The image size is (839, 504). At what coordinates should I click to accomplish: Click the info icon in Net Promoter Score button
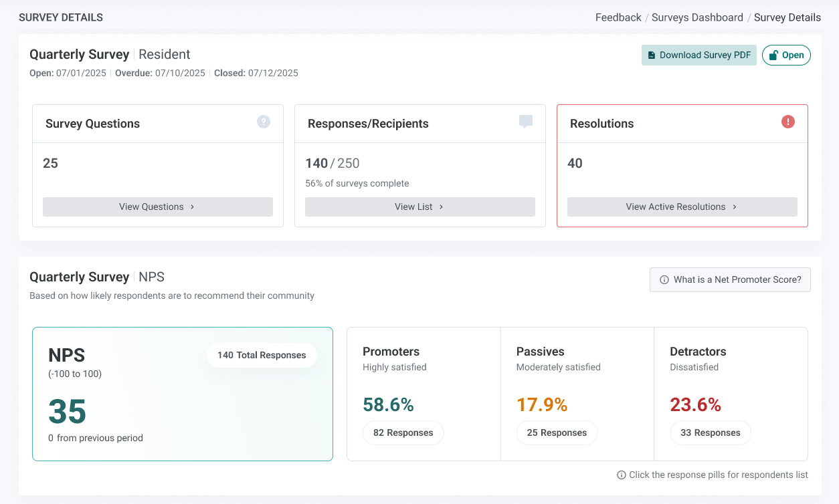click(x=664, y=280)
